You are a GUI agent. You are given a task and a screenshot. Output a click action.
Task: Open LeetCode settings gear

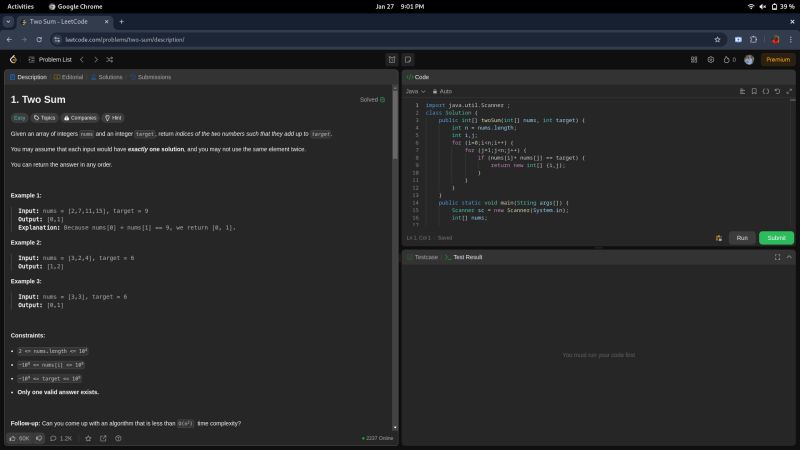coord(711,60)
